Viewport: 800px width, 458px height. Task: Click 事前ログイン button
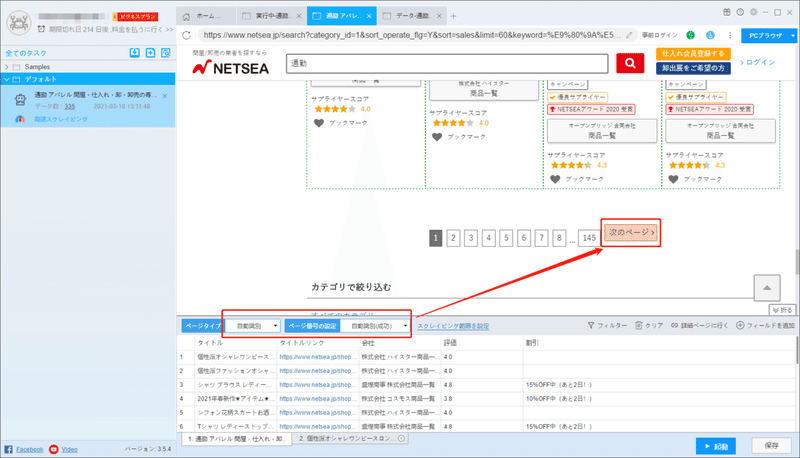[x=660, y=35]
